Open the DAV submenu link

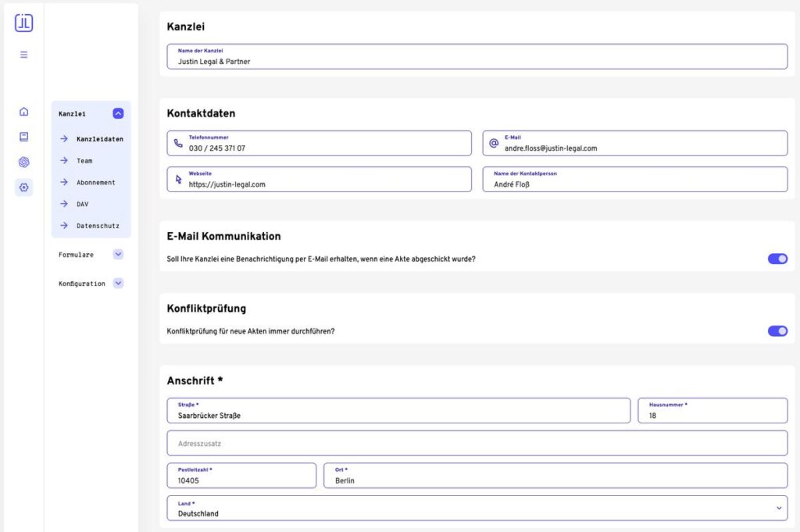pyautogui.click(x=82, y=204)
